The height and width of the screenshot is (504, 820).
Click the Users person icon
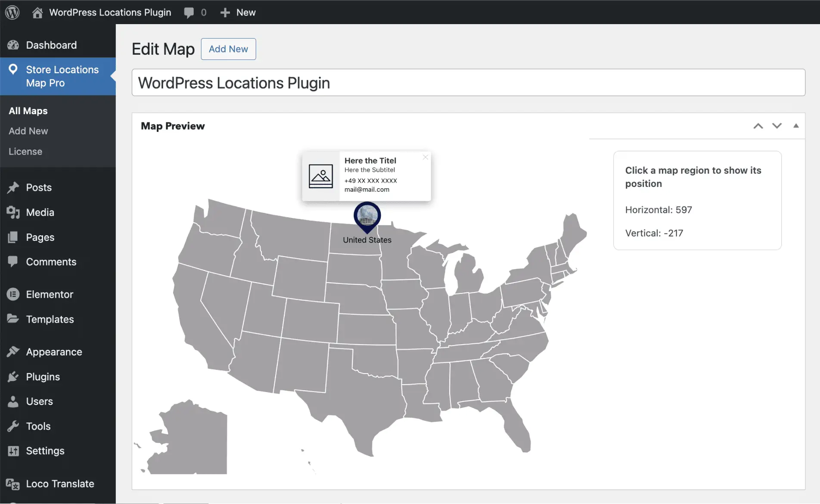(13, 401)
